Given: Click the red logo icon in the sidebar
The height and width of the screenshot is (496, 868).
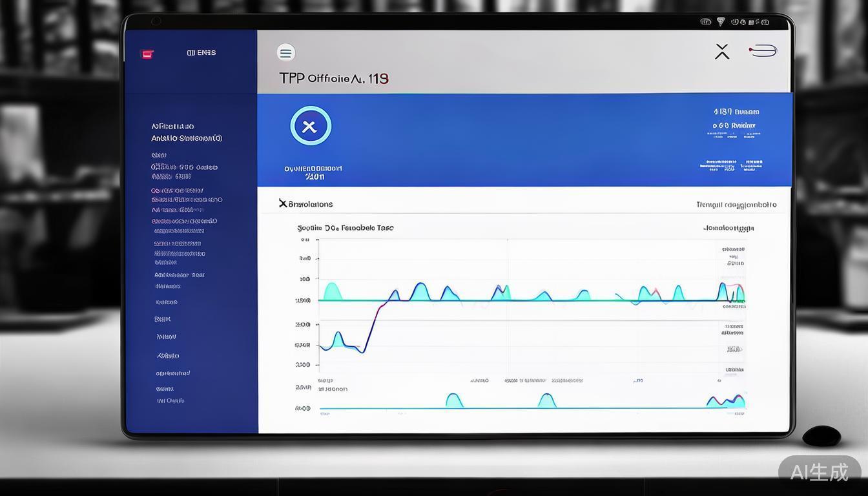Looking at the screenshot, I should click(147, 54).
